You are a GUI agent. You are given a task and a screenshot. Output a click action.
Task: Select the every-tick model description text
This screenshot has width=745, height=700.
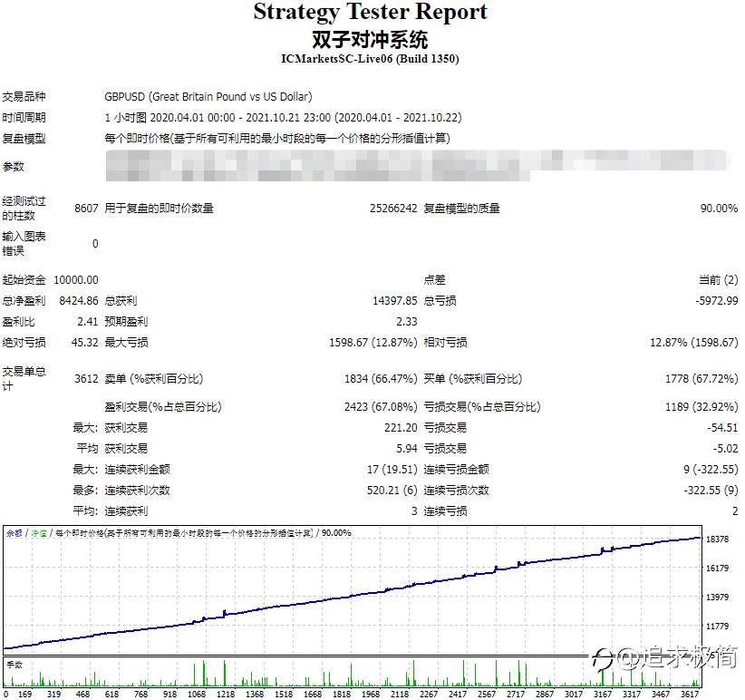point(277,139)
